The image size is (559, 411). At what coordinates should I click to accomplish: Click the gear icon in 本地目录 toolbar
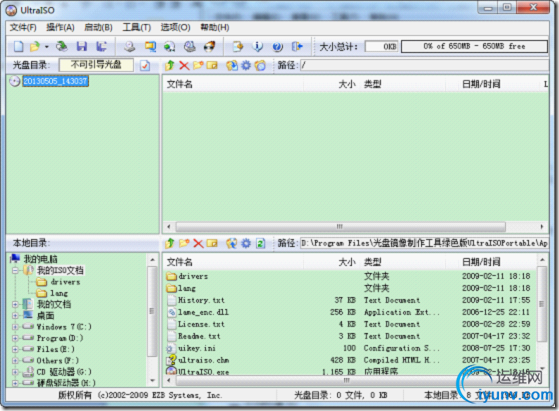tap(246, 243)
